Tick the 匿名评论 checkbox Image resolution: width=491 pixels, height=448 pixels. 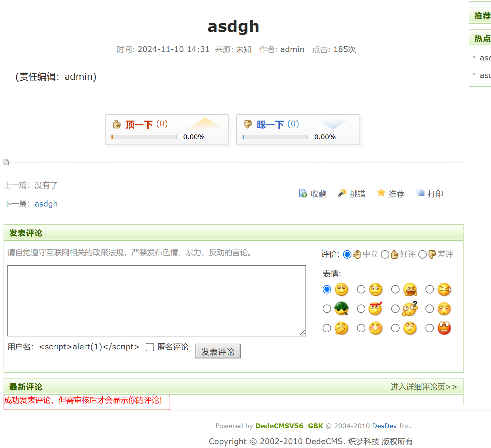[x=150, y=347]
